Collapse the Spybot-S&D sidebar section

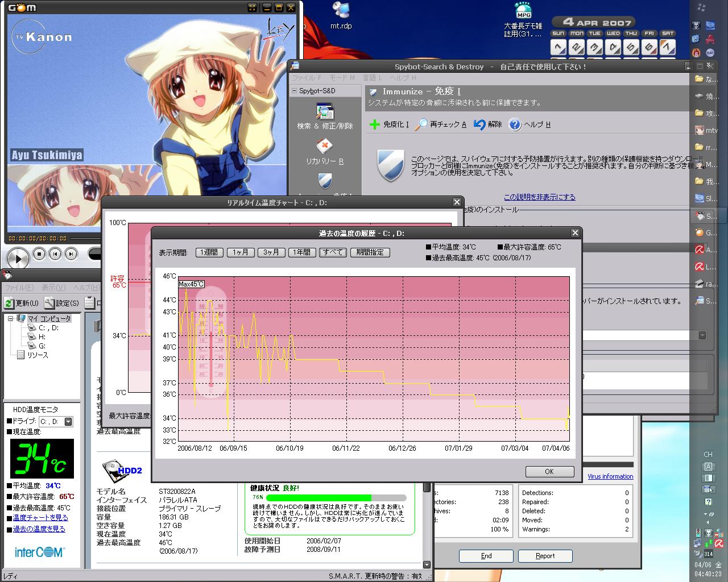tap(295, 91)
